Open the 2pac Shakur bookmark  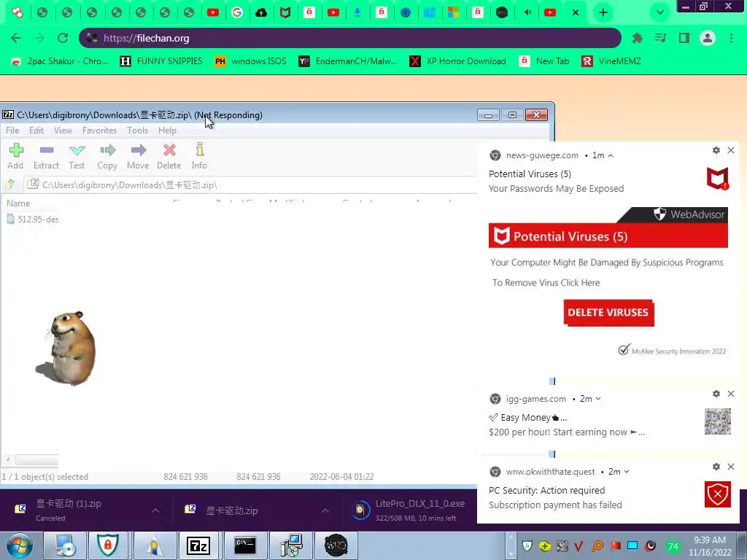(x=60, y=61)
